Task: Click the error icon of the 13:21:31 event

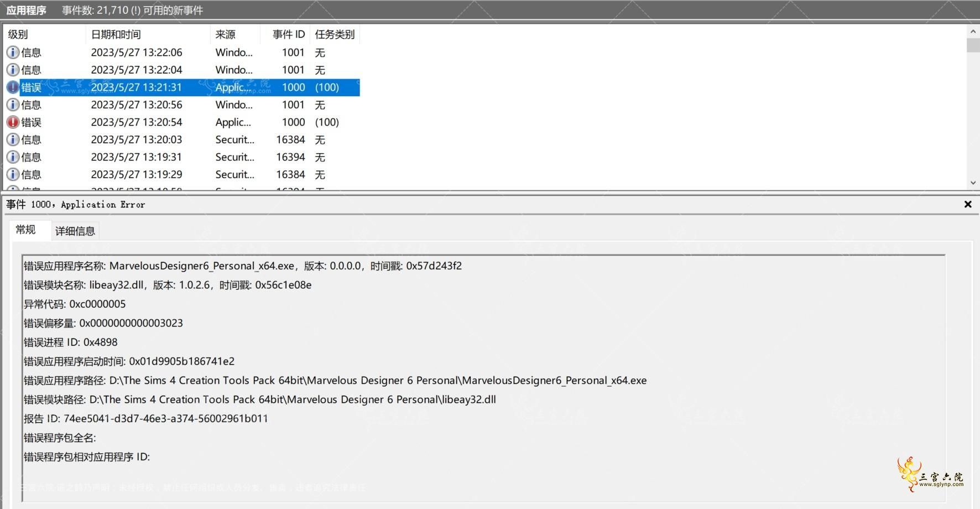Action: [13, 87]
